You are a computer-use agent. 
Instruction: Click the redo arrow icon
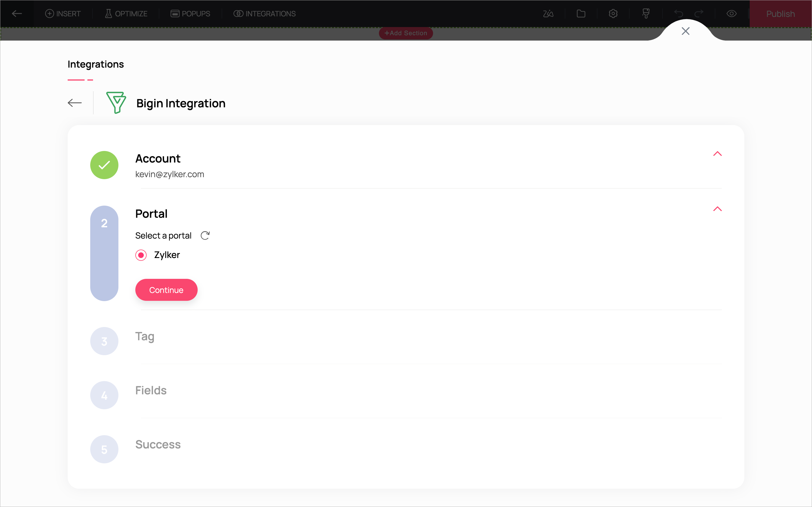click(x=699, y=14)
